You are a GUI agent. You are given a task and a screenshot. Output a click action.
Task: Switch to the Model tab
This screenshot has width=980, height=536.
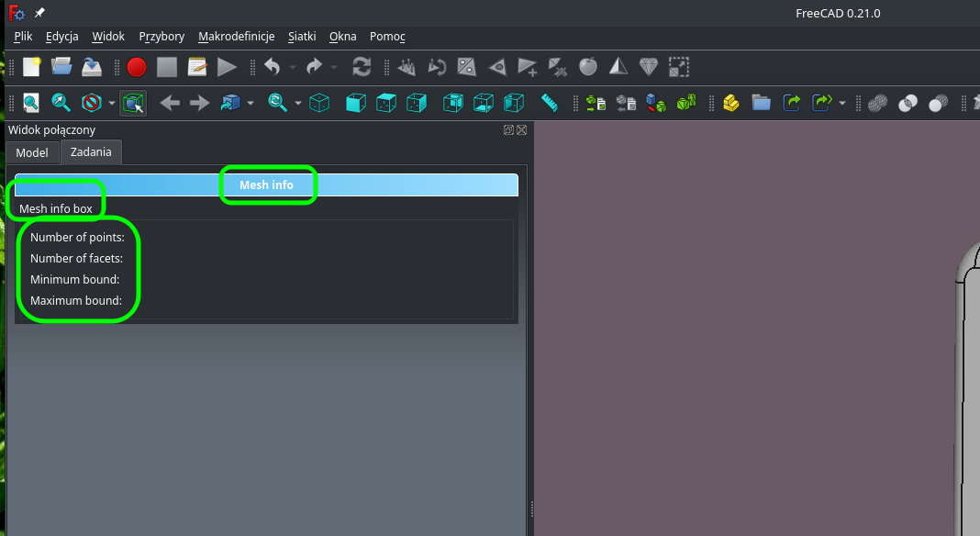[32, 152]
